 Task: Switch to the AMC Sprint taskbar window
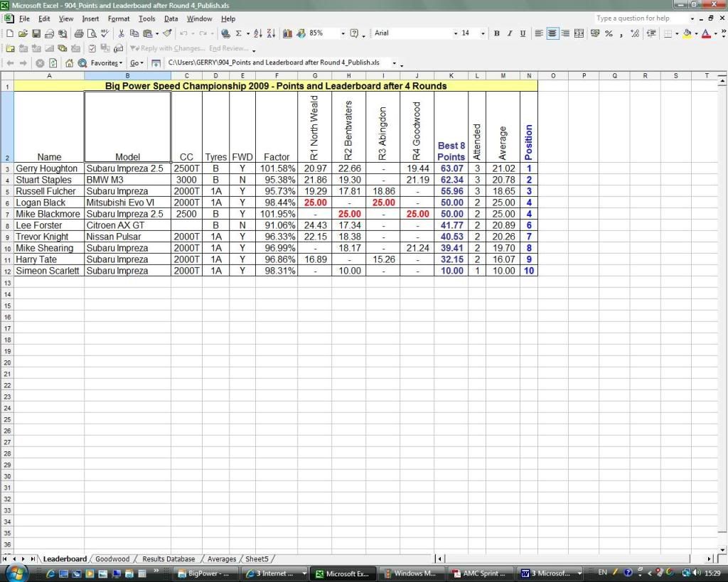tap(480, 573)
